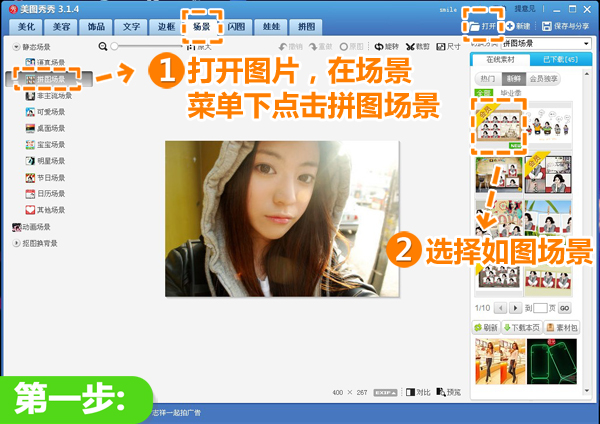
Task: Click the zoom magnifier icon
Action: click(x=103, y=46)
